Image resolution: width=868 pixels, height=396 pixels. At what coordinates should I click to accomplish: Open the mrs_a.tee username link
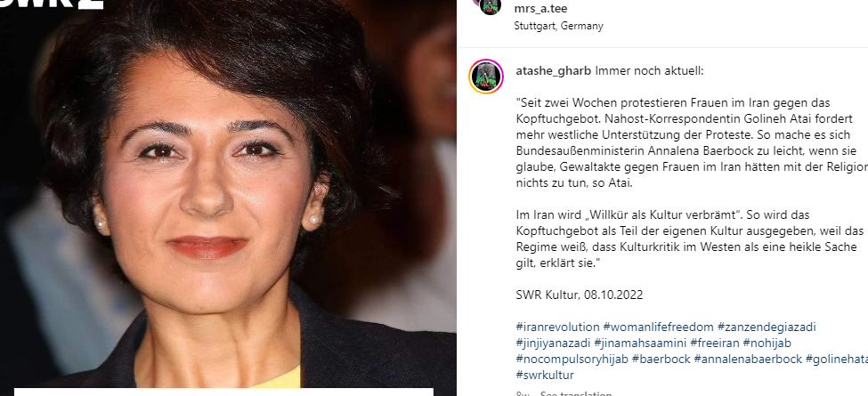tap(540, 9)
